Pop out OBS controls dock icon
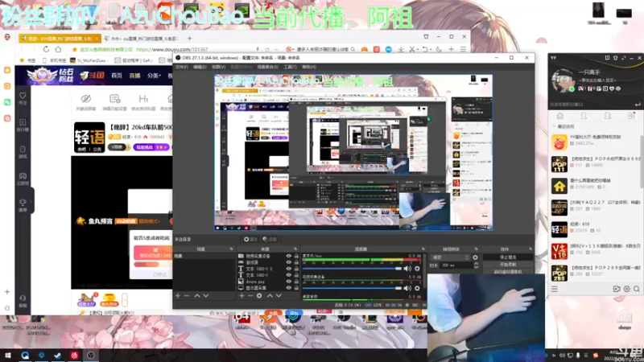644x362 pixels. (x=530, y=249)
